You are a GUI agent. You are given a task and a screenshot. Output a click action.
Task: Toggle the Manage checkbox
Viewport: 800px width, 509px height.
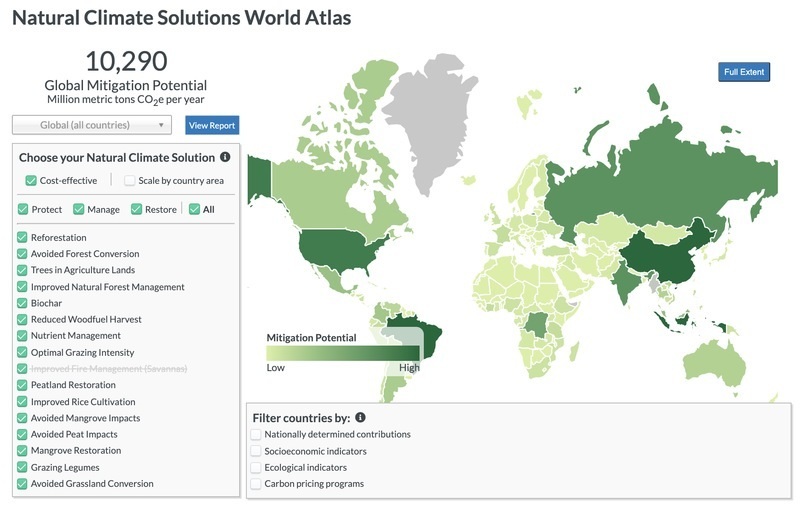79,209
